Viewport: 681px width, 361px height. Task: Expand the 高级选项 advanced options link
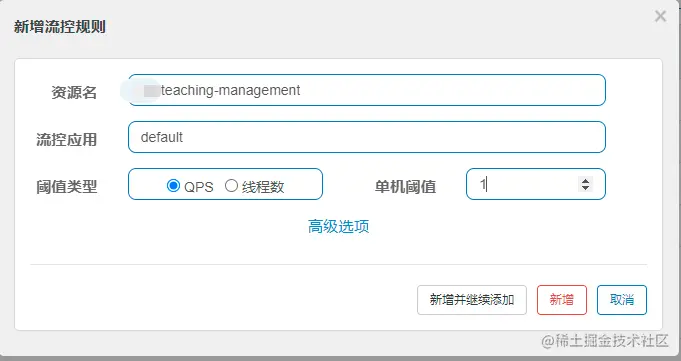(x=338, y=226)
